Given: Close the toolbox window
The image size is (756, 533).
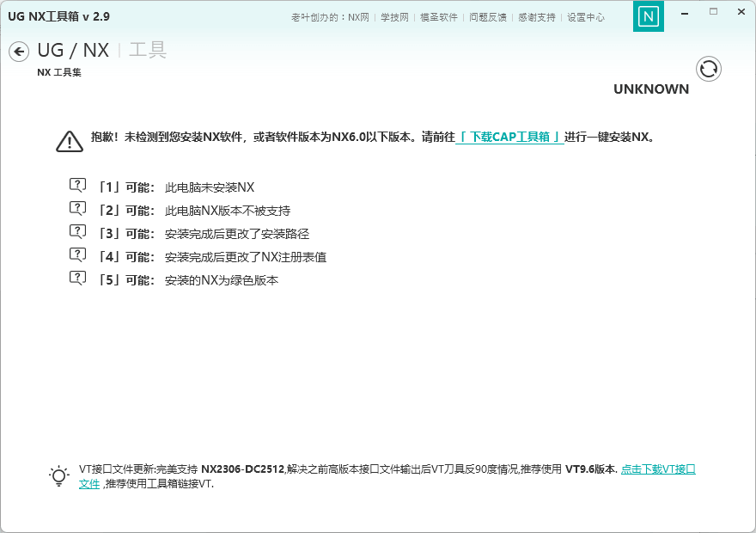Looking at the screenshot, I should click(x=741, y=11).
